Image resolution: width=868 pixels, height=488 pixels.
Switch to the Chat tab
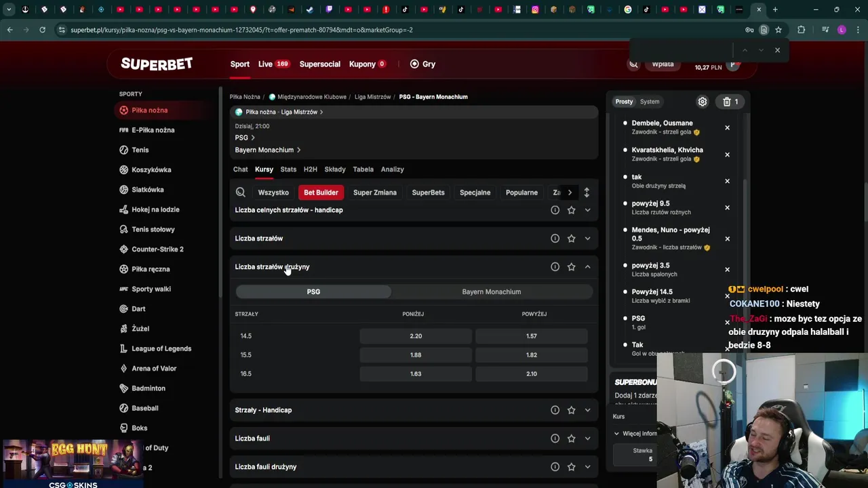[x=240, y=169]
